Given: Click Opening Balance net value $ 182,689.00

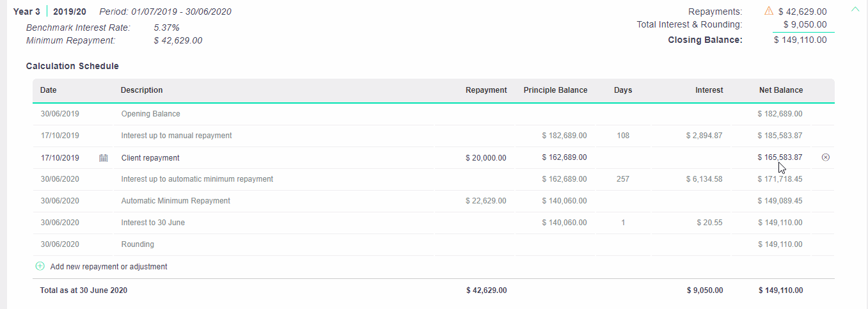Looking at the screenshot, I should click(x=780, y=114).
